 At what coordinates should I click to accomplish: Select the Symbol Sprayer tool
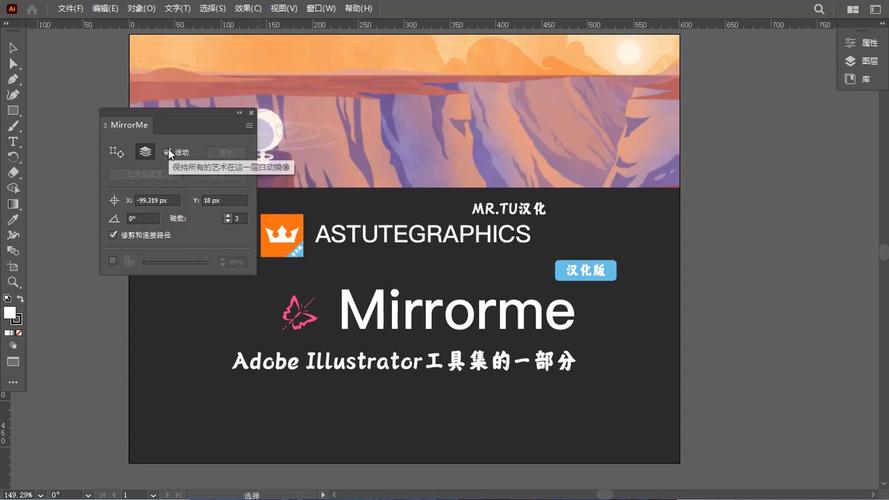pos(13,235)
